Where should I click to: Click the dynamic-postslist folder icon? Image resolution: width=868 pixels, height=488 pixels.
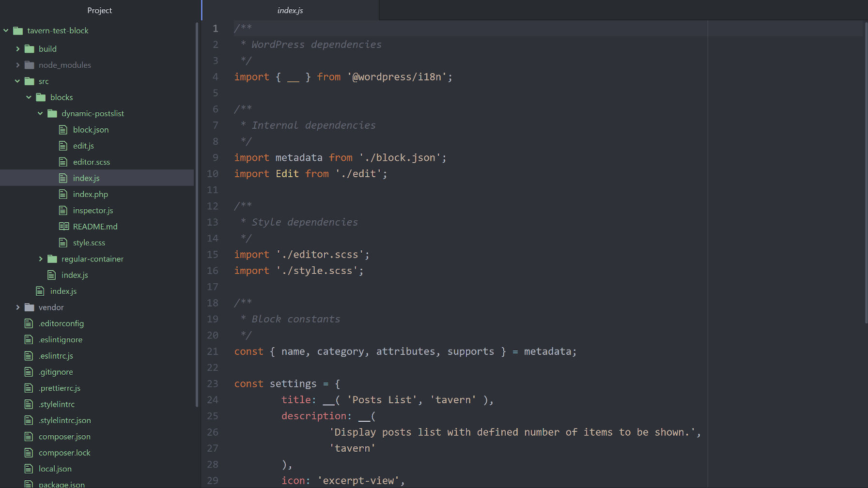52,113
